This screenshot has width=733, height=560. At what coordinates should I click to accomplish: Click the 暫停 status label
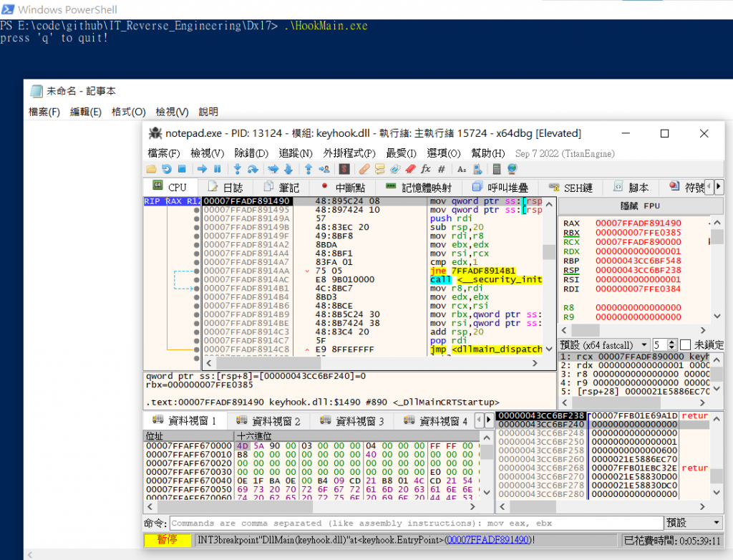[x=168, y=540]
